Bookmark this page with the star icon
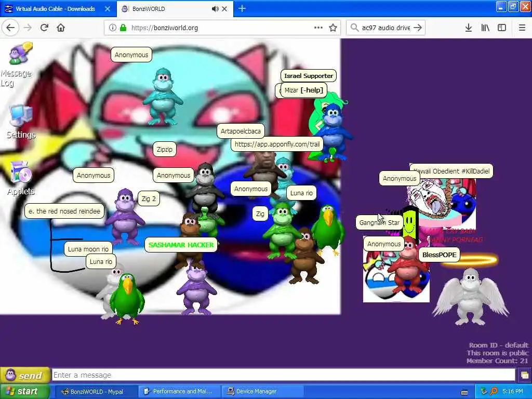 click(333, 28)
